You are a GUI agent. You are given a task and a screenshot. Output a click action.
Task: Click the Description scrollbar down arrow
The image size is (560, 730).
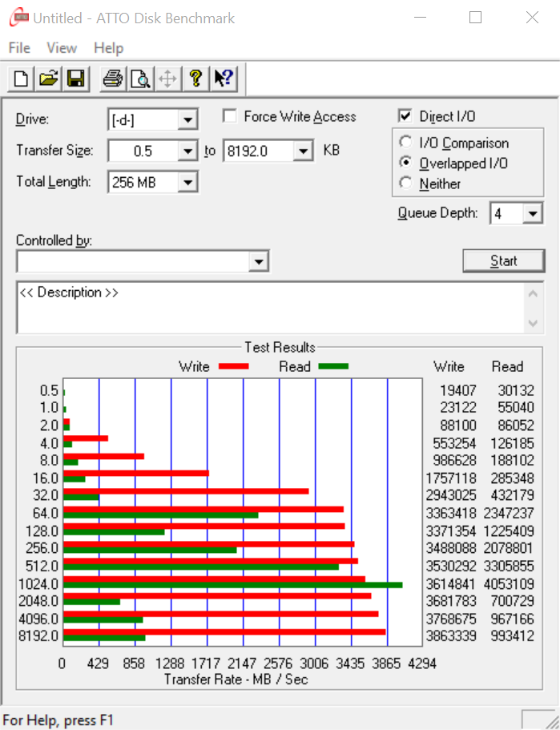pyautogui.click(x=534, y=323)
